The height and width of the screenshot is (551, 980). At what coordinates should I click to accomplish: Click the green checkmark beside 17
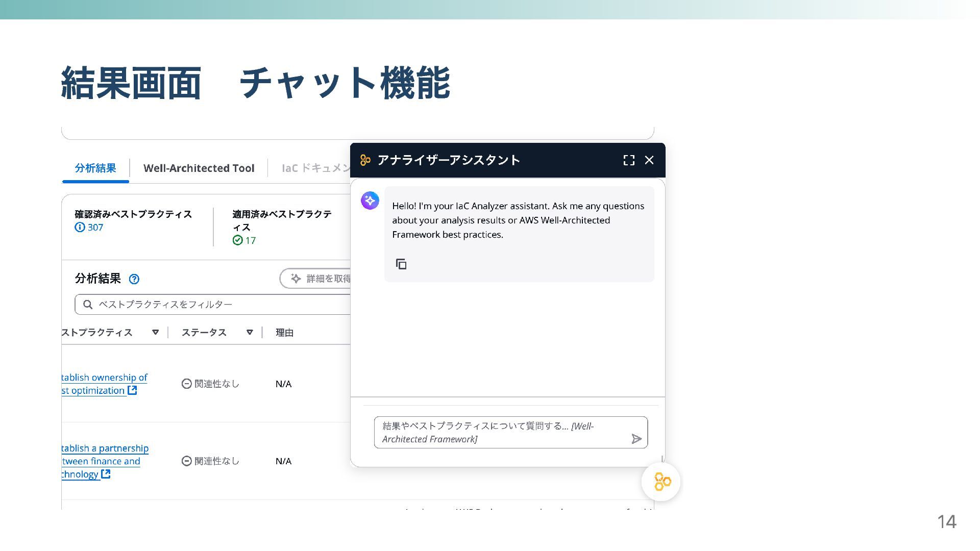point(237,240)
